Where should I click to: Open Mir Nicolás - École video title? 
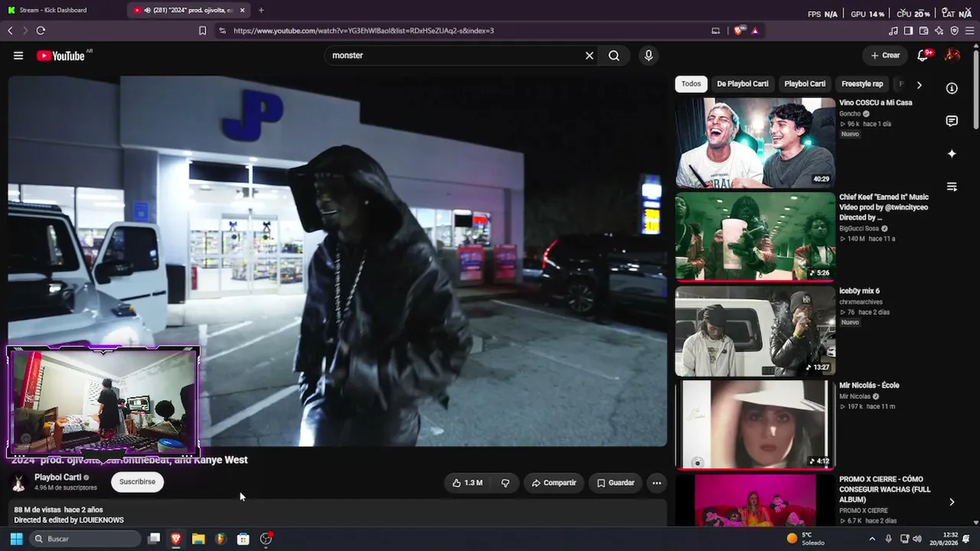869,386
